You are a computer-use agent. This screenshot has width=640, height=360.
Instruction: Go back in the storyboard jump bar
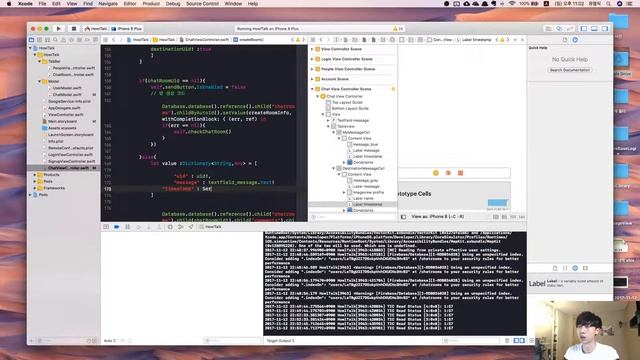pyautogui.click(x=321, y=40)
